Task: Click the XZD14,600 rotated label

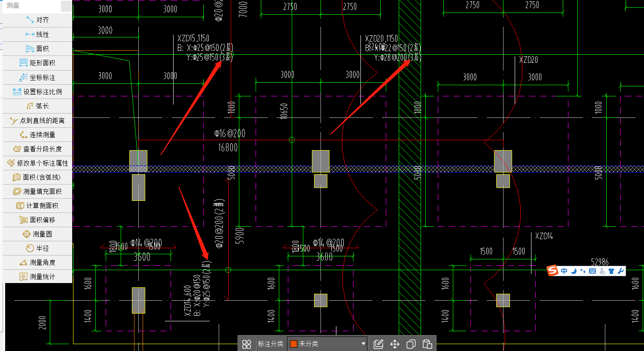Action: 187,301
